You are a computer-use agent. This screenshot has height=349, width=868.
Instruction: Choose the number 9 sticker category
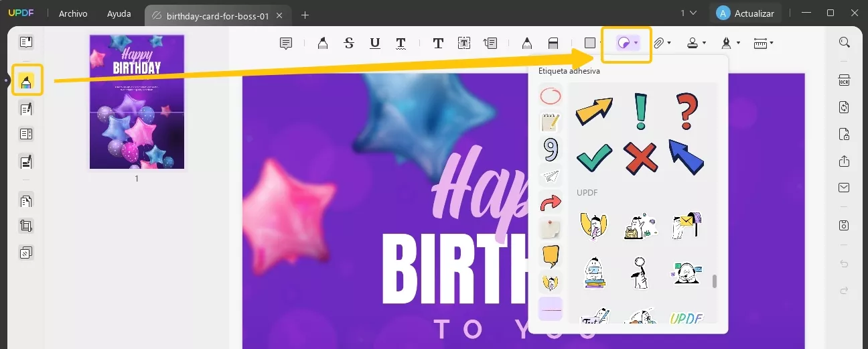550,149
